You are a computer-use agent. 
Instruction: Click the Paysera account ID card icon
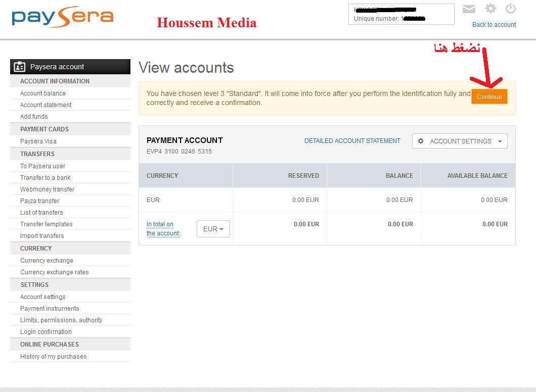click(20, 67)
